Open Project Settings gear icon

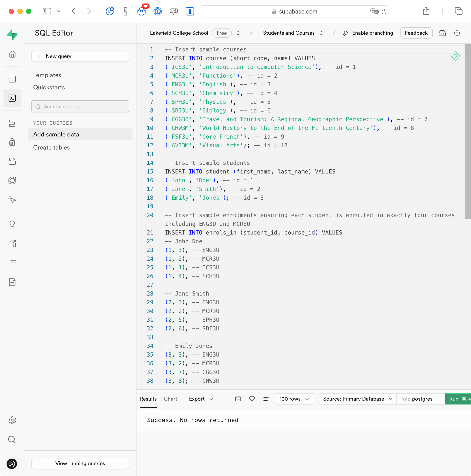point(12,420)
